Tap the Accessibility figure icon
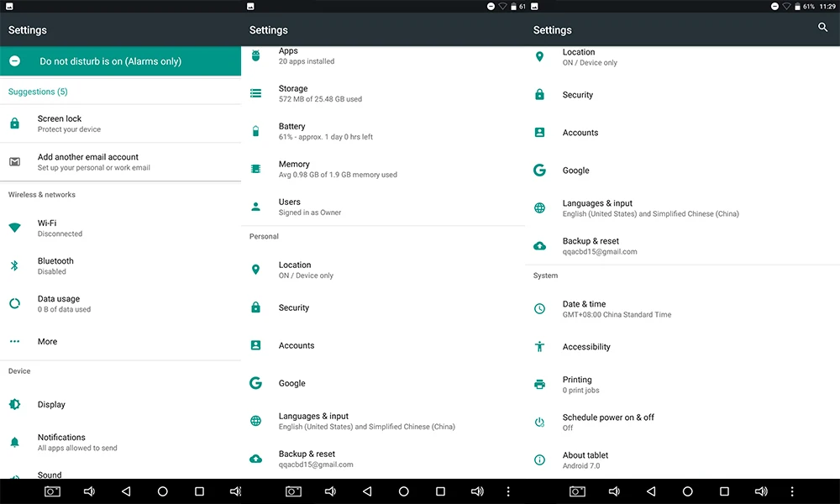This screenshot has width=840, height=504. pyautogui.click(x=540, y=347)
